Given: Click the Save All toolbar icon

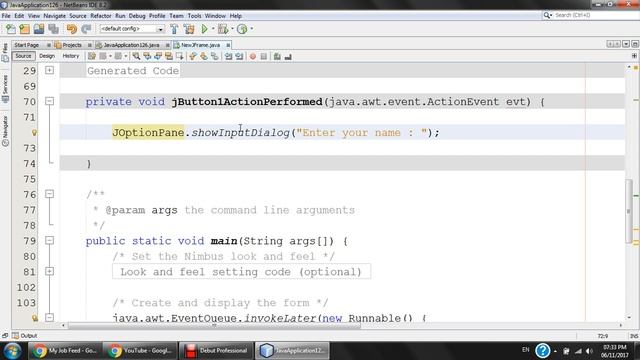Looking at the screenshot, I should pos(53,29).
